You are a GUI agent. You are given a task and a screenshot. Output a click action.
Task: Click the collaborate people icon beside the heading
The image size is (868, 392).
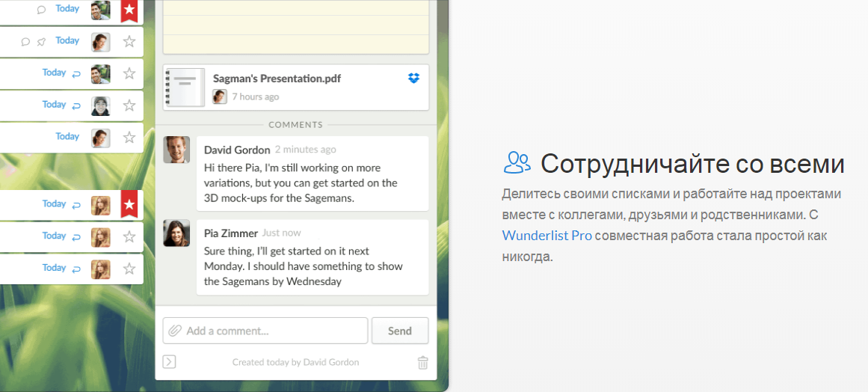tap(517, 163)
